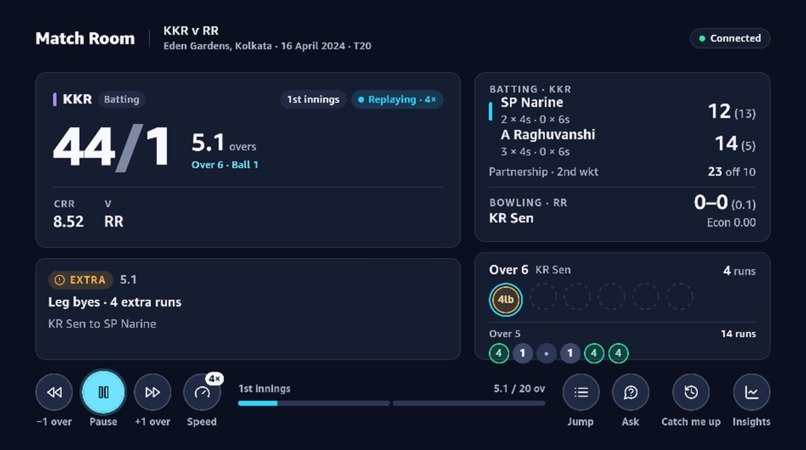Click the 1st innings chip
This screenshot has height=450, width=806.
coord(313,99)
